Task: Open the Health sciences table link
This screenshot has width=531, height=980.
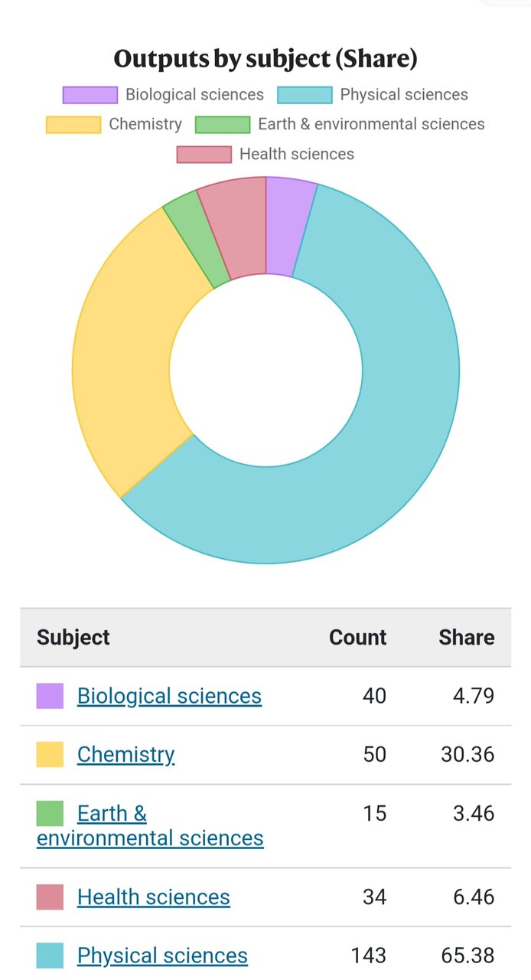Action: coord(153,897)
